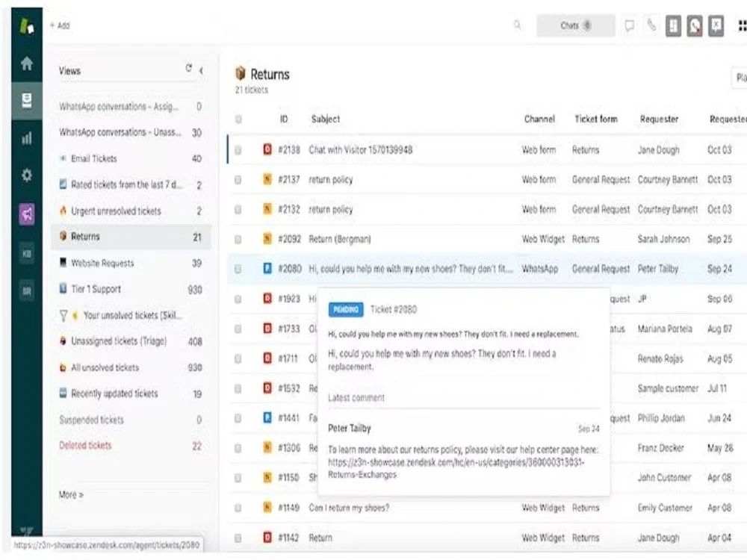747x560 pixels.
Task: Open the Home icon in sidebar
Action: tap(27, 63)
